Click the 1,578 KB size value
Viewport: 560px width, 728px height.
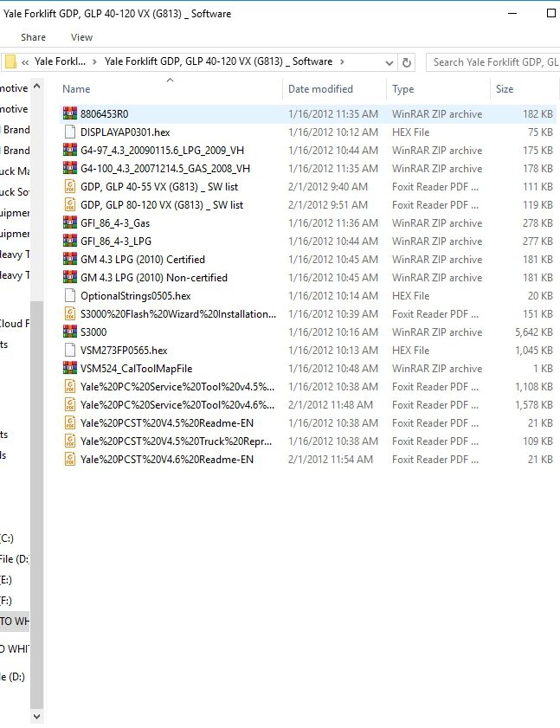pyautogui.click(x=533, y=405)
